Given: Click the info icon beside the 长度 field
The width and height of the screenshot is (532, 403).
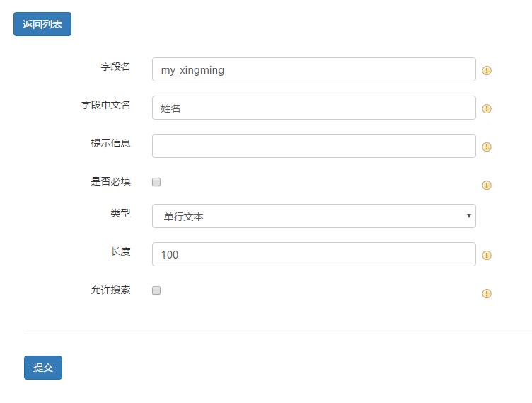Looking at the screenshot, I should 487,256.
